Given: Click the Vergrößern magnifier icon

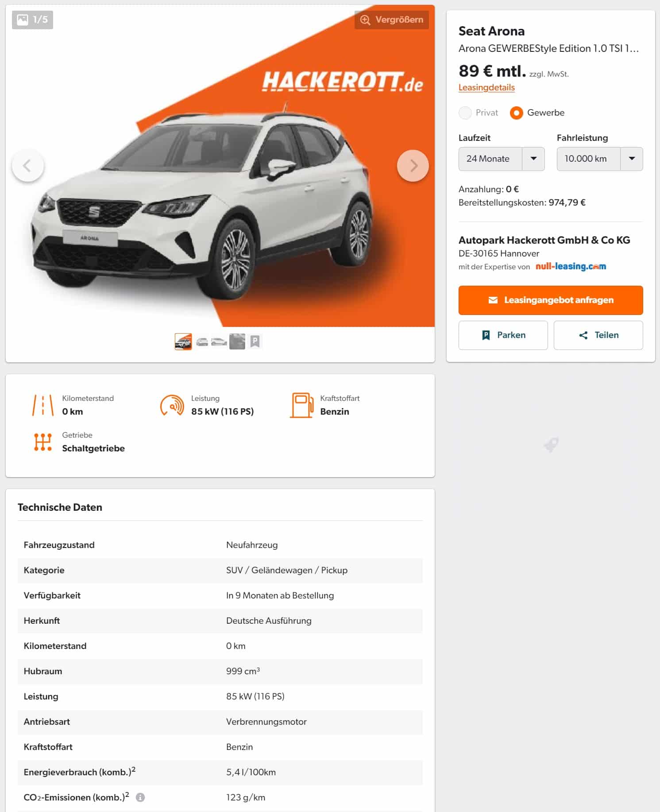Looking at the screenshot, I should (x=365, y=20).
